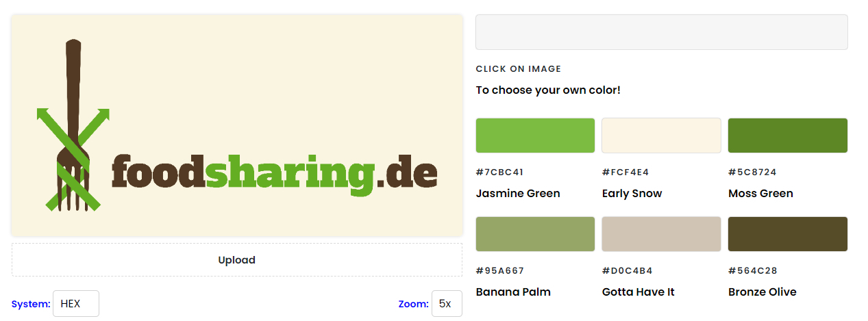Click the #564C28 hex code
868x321 pixels.
(x=752, y=270)
